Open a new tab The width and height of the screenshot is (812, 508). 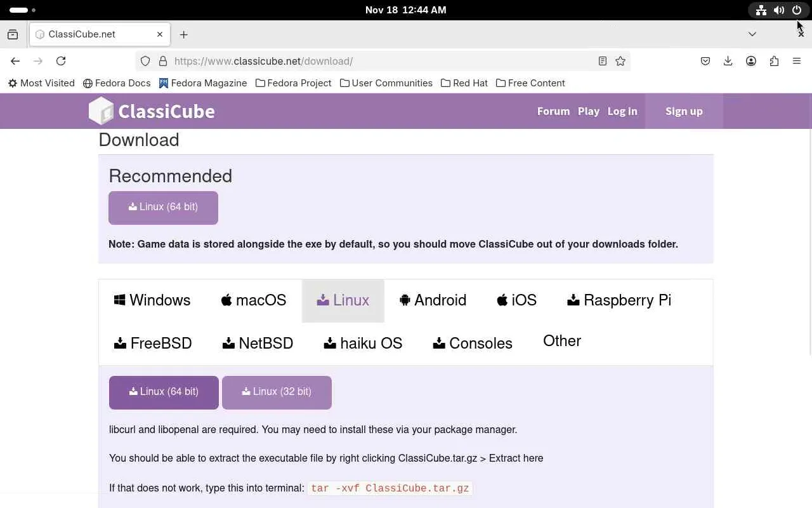[x=184, y=34]
